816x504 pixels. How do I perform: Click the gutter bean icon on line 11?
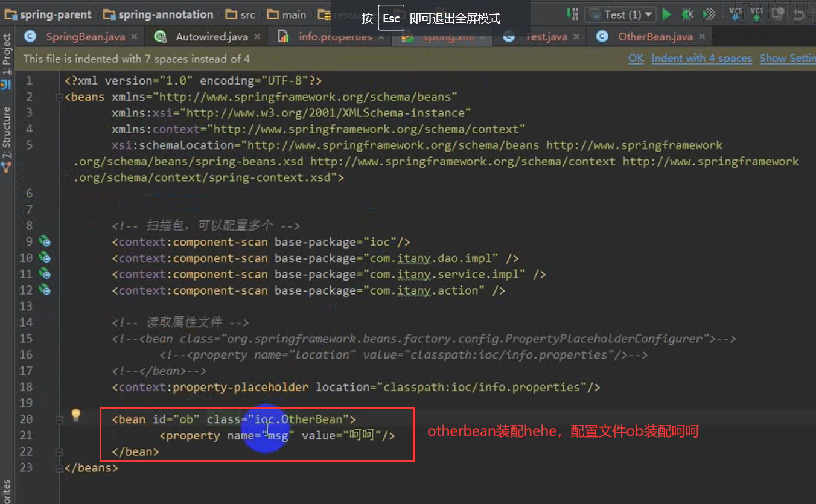[x=45, y=274]
